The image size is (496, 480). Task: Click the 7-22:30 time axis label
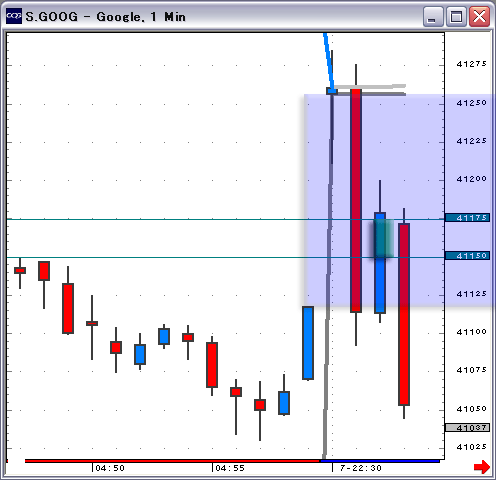click(x=361, y=468)
